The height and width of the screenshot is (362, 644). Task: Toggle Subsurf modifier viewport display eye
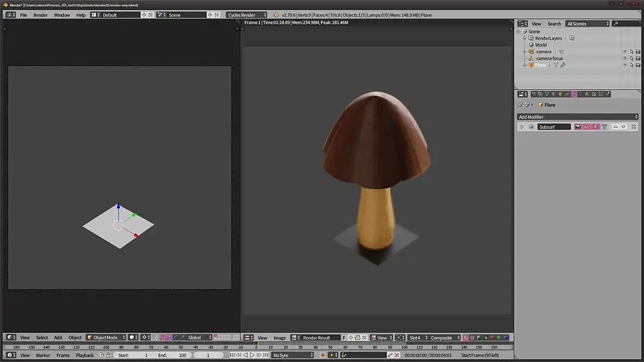coord(587,126)
